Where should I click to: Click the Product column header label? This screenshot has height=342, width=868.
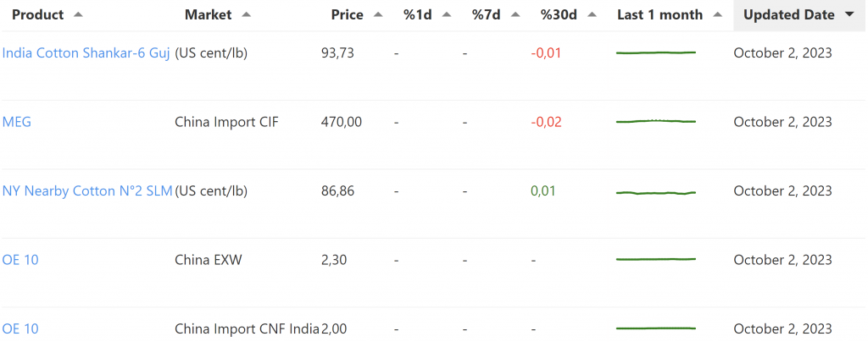pyautogui.click(x=38, y=14)
